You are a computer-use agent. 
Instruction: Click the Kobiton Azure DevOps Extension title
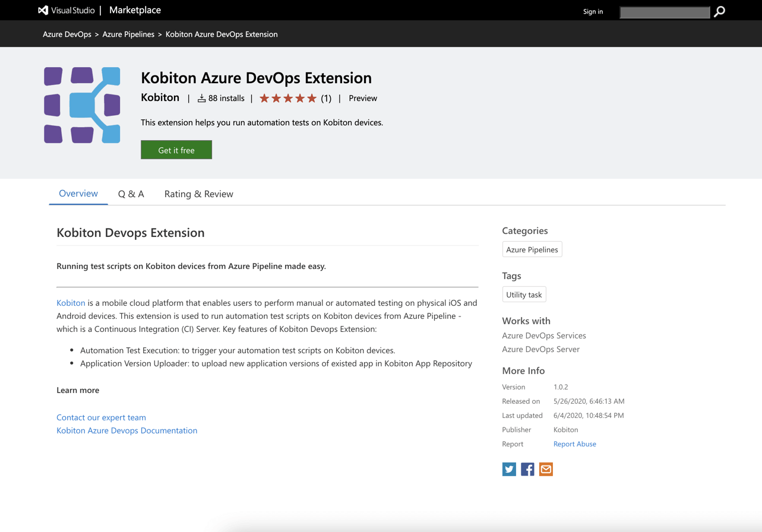tap(256, 78)
